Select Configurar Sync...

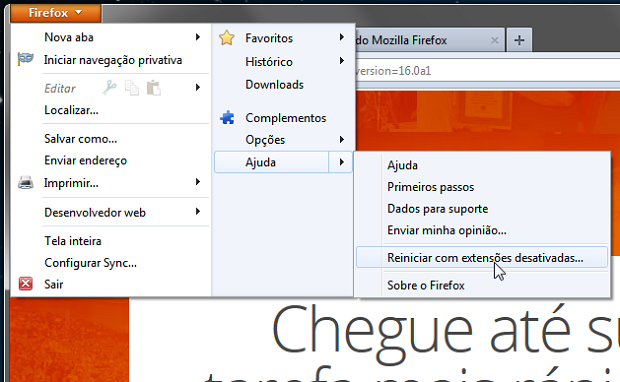coord(91,263)
